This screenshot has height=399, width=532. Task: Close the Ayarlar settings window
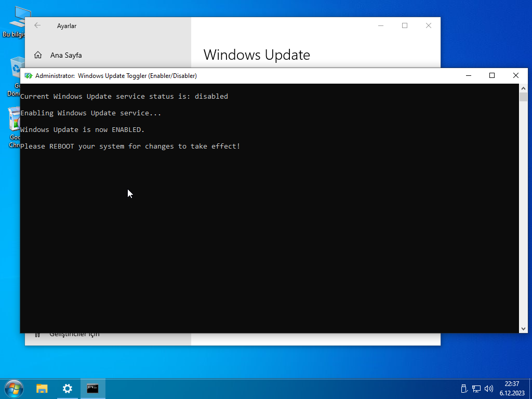[x=429, y=25]
